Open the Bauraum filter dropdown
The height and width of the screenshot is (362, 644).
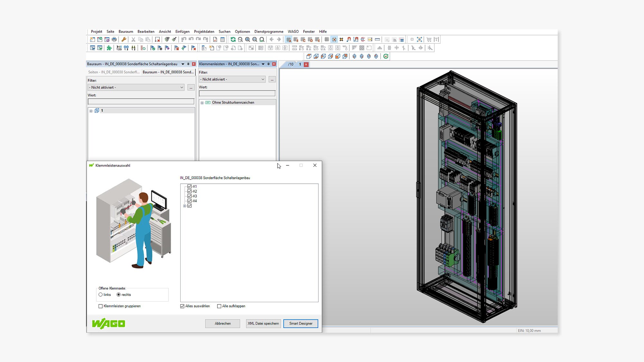(182, 88)
